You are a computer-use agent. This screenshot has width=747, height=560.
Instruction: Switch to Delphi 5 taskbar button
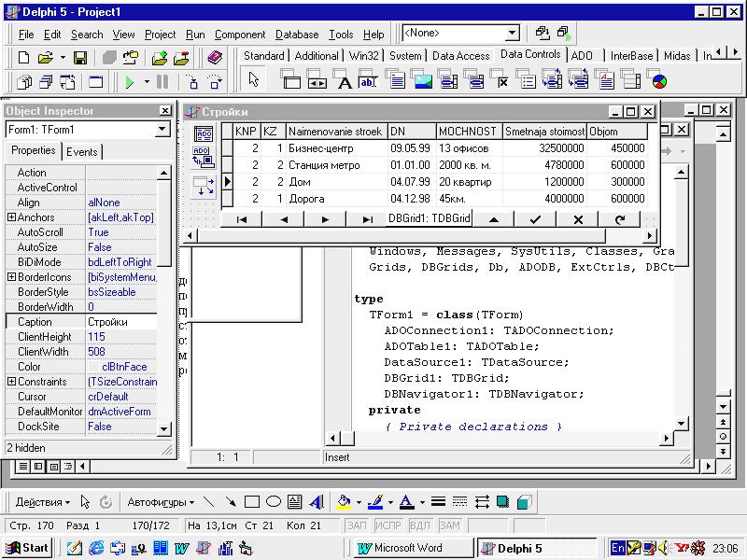coord(536,548)
